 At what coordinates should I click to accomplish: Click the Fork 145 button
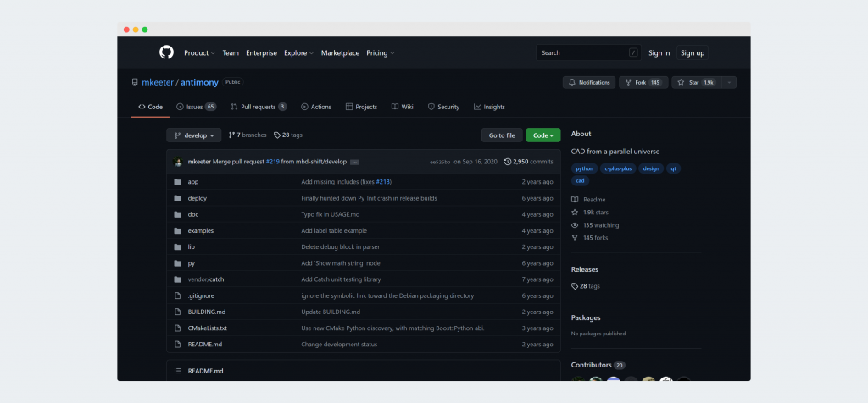(643, 82)
